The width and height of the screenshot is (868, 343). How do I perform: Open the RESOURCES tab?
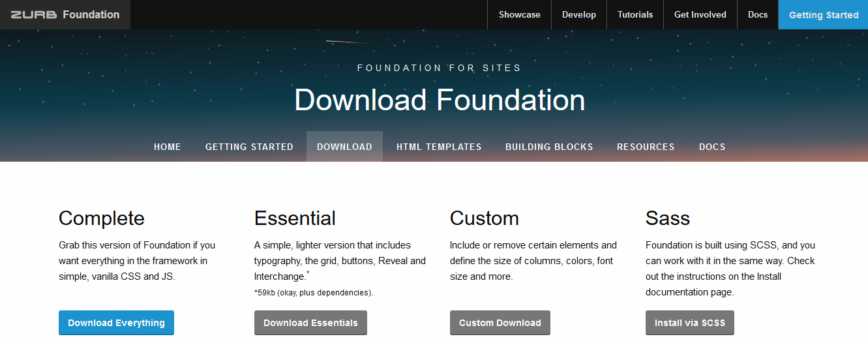[646, 147]
